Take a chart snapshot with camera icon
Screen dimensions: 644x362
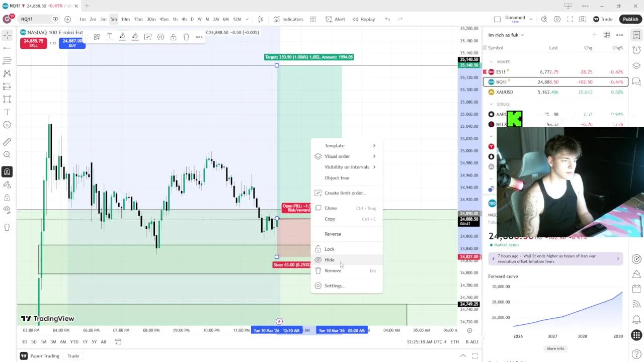tap(583, 19)
